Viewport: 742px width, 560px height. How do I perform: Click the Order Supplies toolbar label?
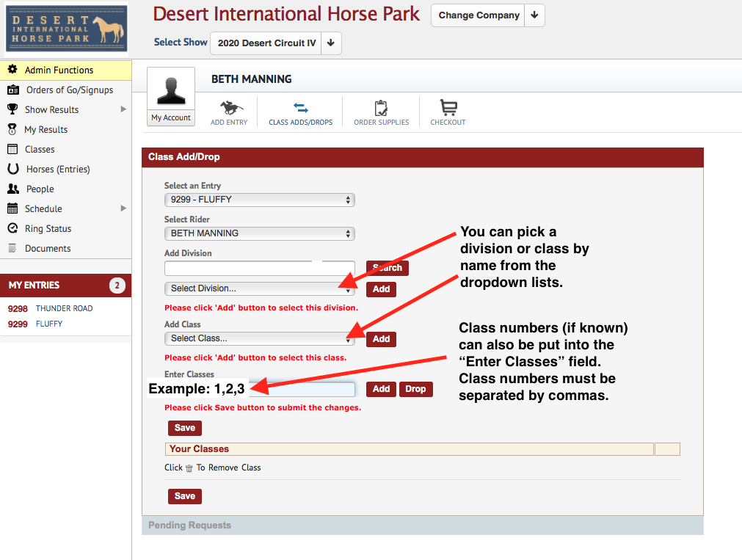tap(382, 122)
